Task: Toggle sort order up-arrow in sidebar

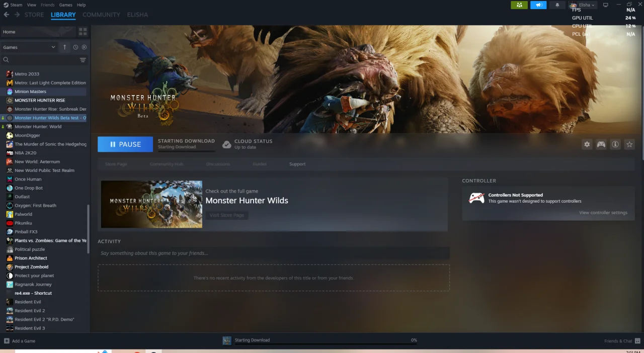Action: coord(64,47)
